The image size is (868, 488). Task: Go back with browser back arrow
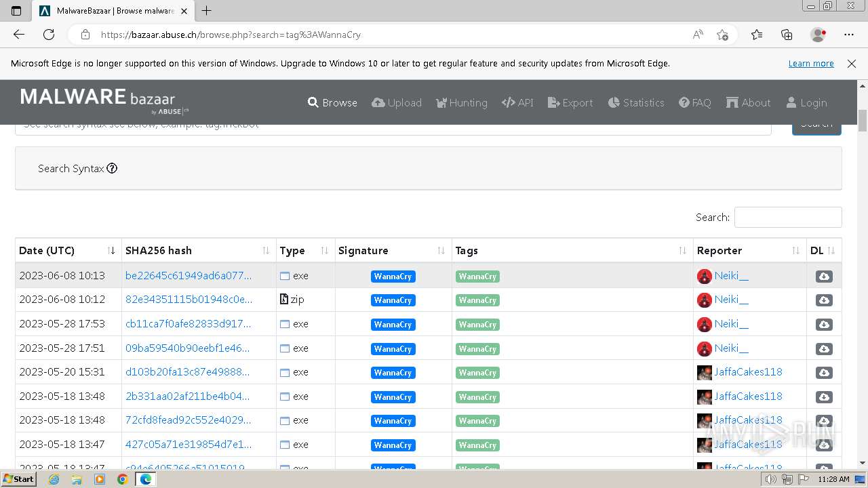pos(19,35)
